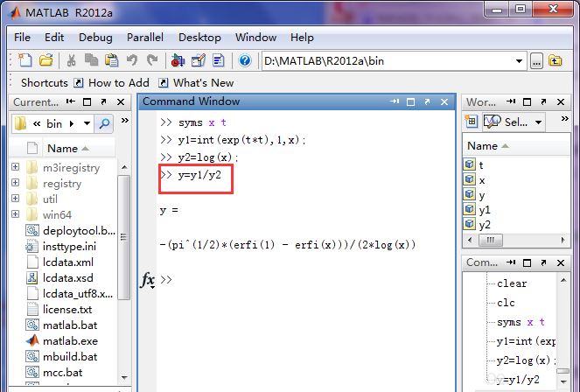Open current folder path dropdown

coord(519,61)
